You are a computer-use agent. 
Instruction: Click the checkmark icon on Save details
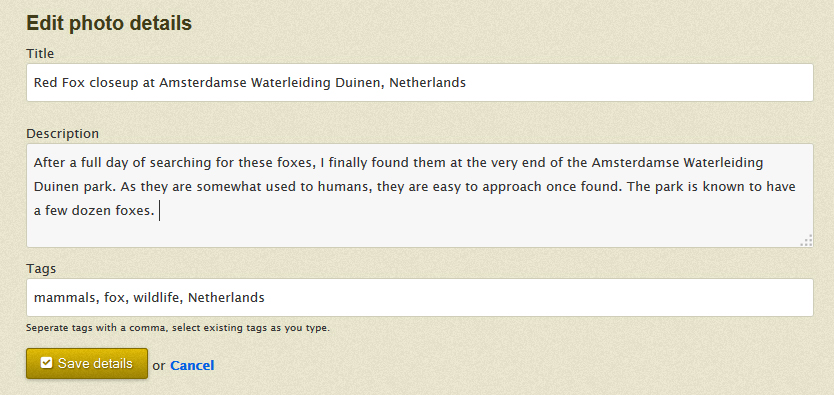coord(47,363)
